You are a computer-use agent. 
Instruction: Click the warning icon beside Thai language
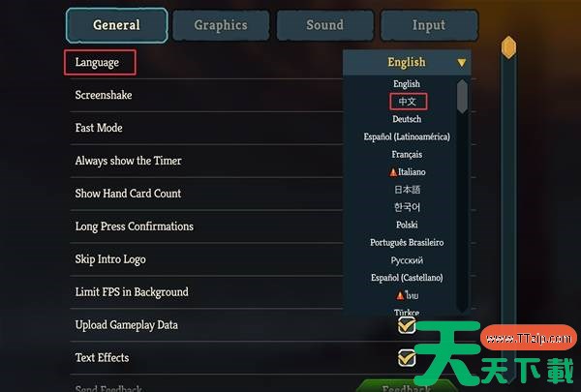tap(400, 295)
